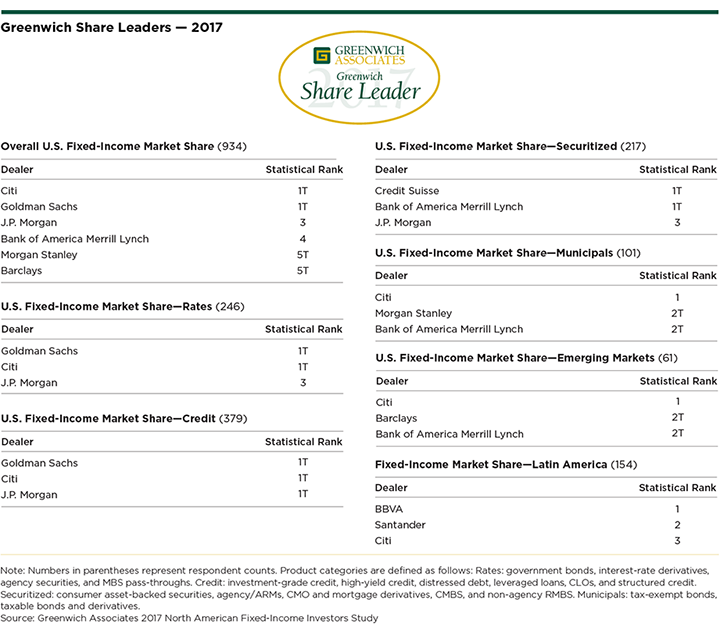The height and width of the screenshot is (634, 720).
Task: Click the title 'Greenwich Share Leaders — 2017'
Action: coord(112,28)
